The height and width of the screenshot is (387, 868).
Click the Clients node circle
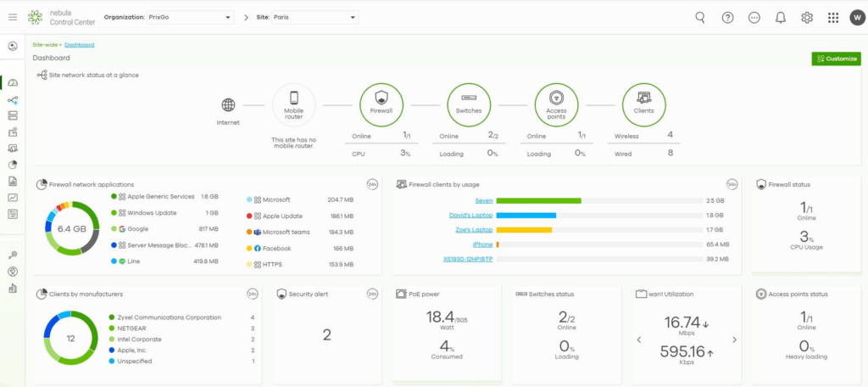pos(644,104)
